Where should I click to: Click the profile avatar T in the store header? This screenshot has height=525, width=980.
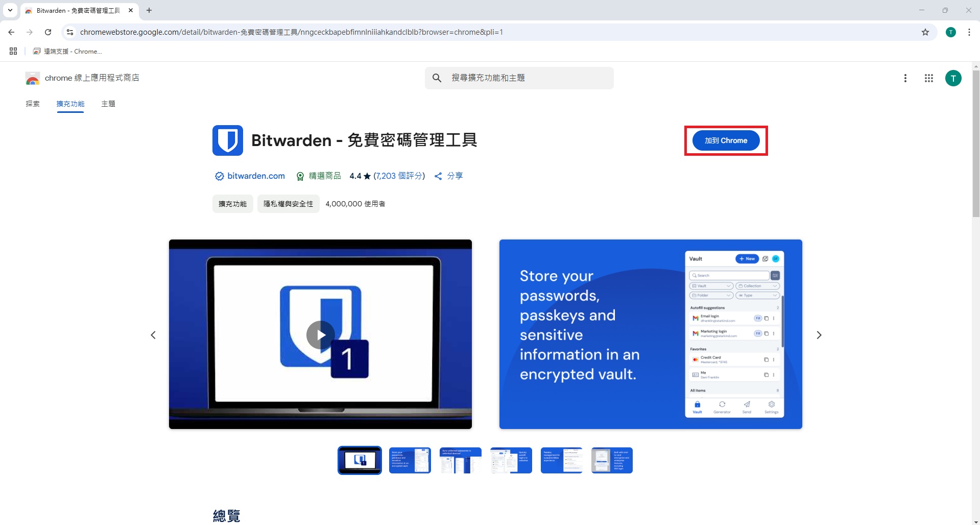click(953, 78)
